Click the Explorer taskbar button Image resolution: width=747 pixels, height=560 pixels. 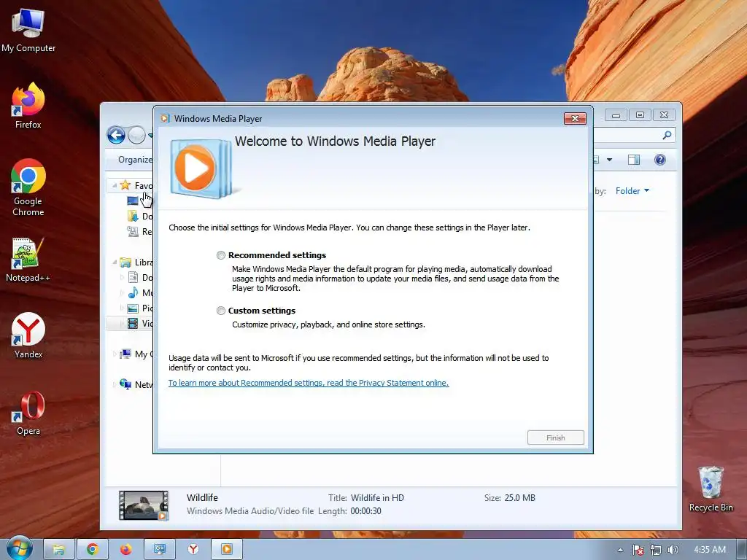pyautogui.click(x=58, y=550)
